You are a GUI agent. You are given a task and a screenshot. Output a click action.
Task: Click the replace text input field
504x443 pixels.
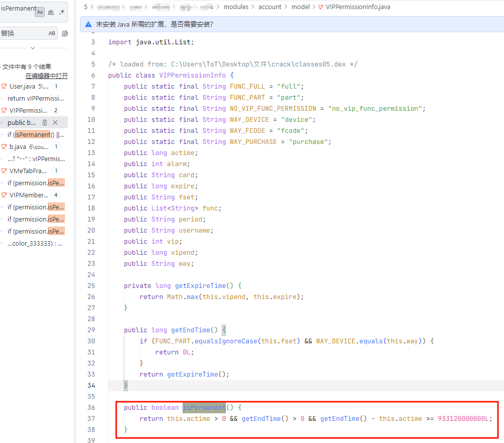[23, 33]
